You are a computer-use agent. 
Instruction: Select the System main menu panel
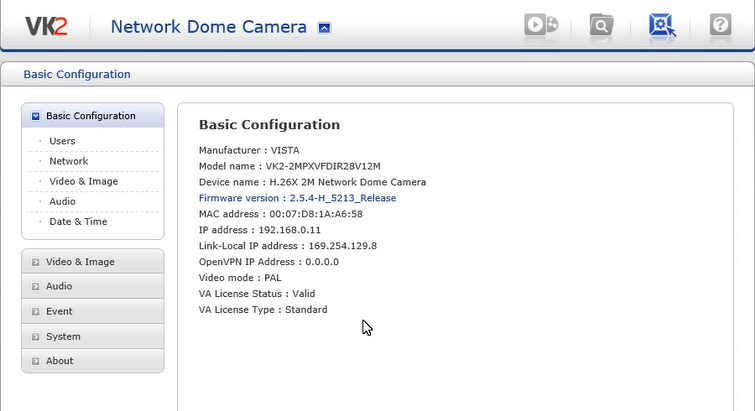(x=93, y=336)
